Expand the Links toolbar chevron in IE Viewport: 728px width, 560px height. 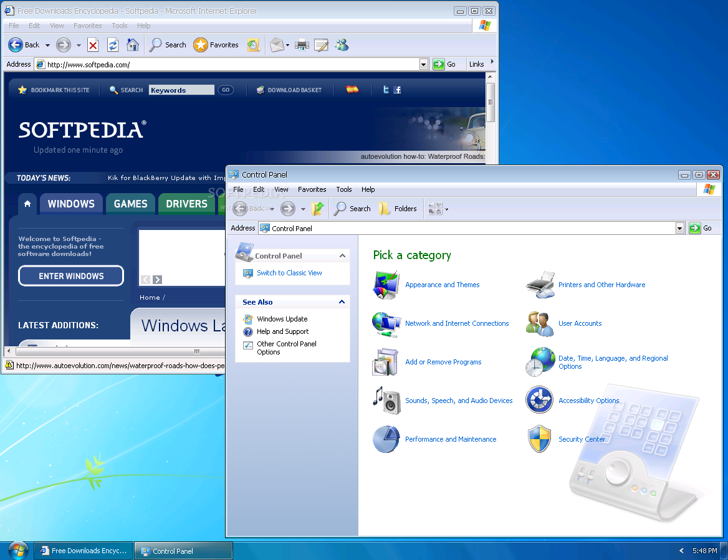492,62
